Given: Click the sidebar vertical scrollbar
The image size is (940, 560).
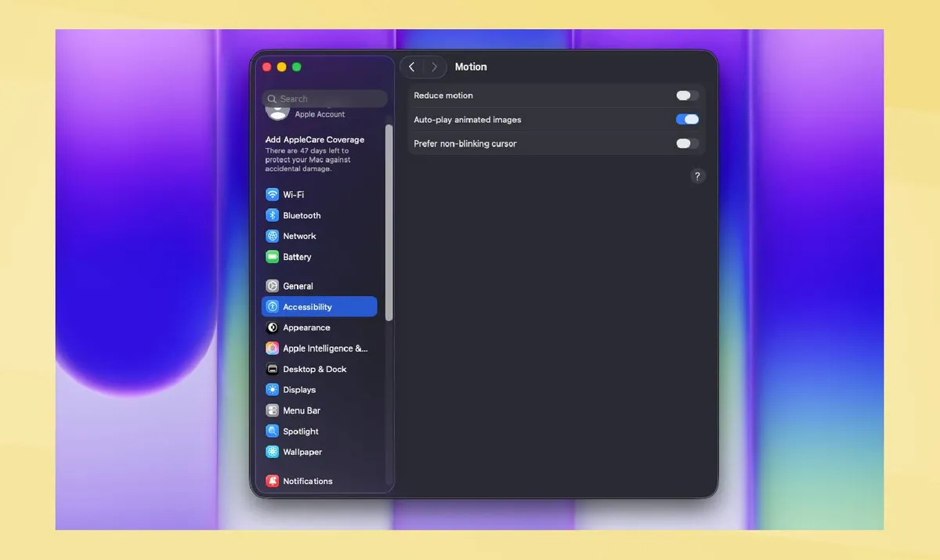Looking at the screenshot, I should [389, 222].
